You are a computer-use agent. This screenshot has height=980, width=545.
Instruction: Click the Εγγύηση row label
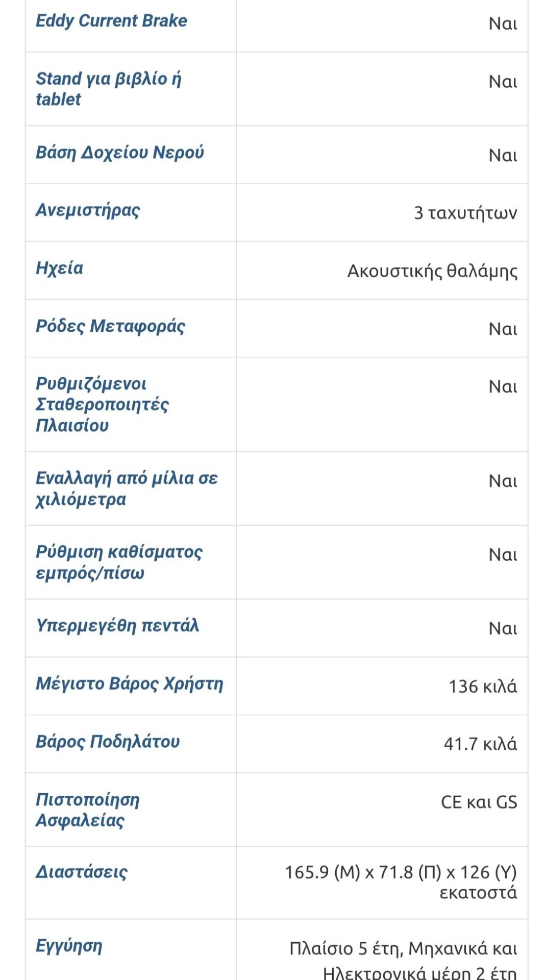[x=69, y=946]
